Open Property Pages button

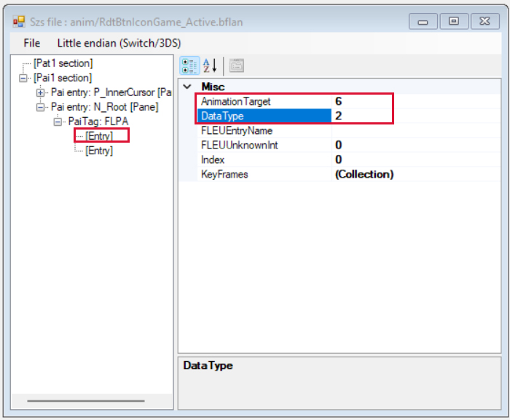tap(237, 66)
